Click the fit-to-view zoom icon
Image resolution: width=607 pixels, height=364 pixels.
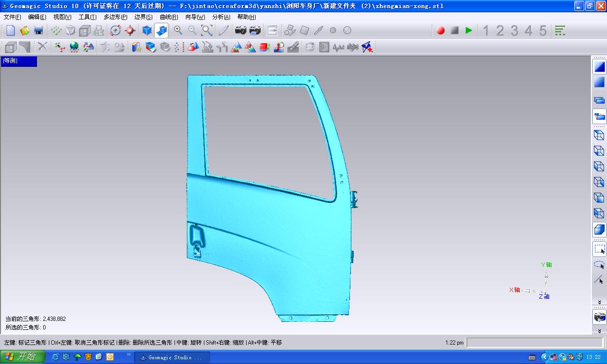tap(207, 31)
